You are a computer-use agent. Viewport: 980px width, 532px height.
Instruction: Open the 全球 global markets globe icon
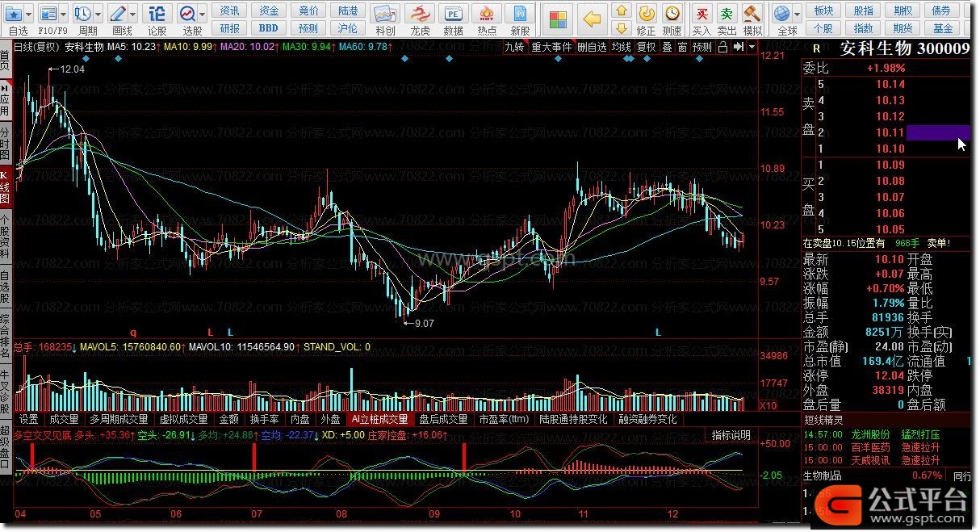click(781, 14)
